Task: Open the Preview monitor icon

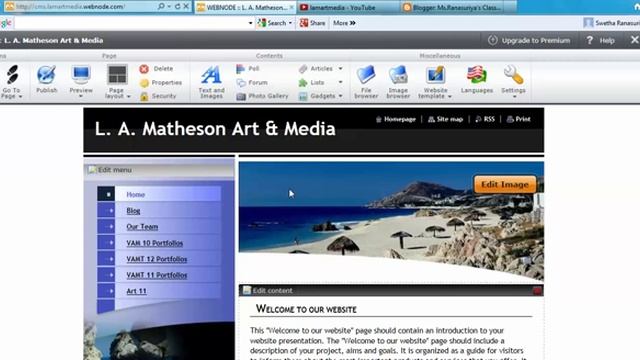Action: [81, 75]
